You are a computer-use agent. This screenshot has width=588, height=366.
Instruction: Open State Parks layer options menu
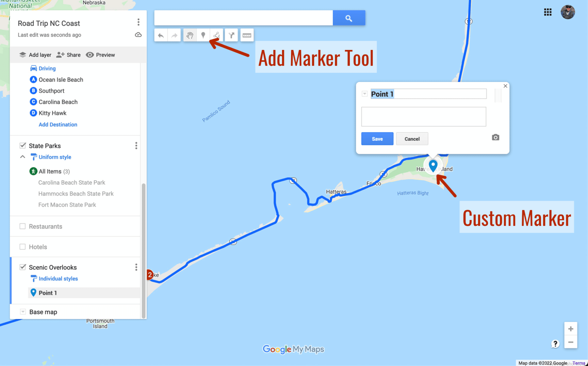coord(136,146)
